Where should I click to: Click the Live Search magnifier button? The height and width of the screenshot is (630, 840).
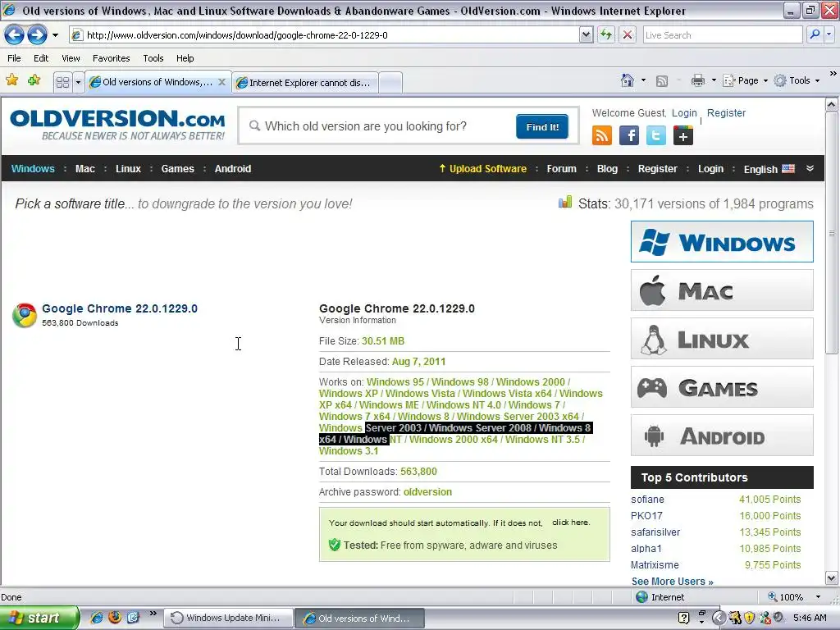815,34
